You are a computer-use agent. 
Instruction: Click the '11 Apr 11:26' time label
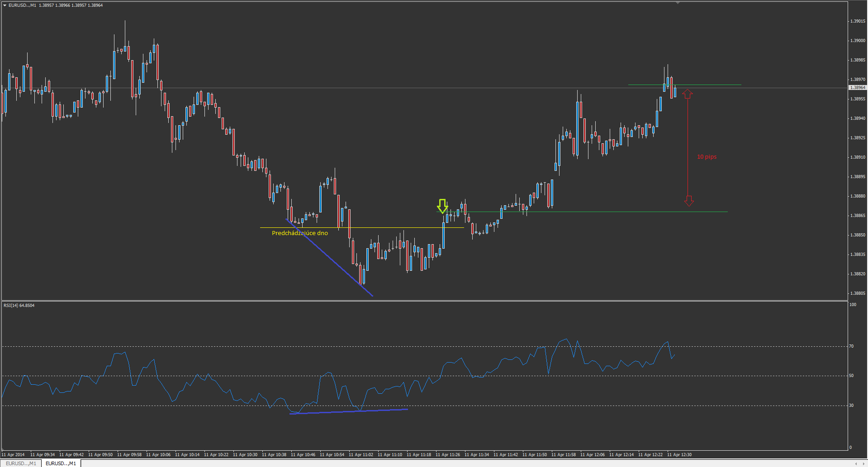pos(448,455)
